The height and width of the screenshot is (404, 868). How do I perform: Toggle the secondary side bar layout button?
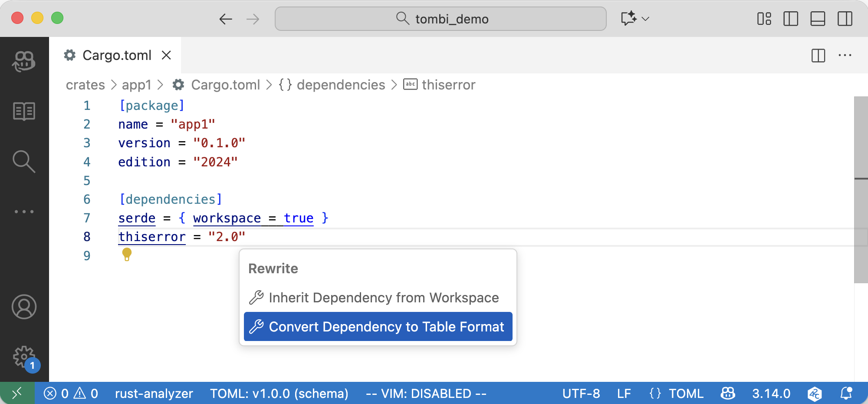(845, 19)
